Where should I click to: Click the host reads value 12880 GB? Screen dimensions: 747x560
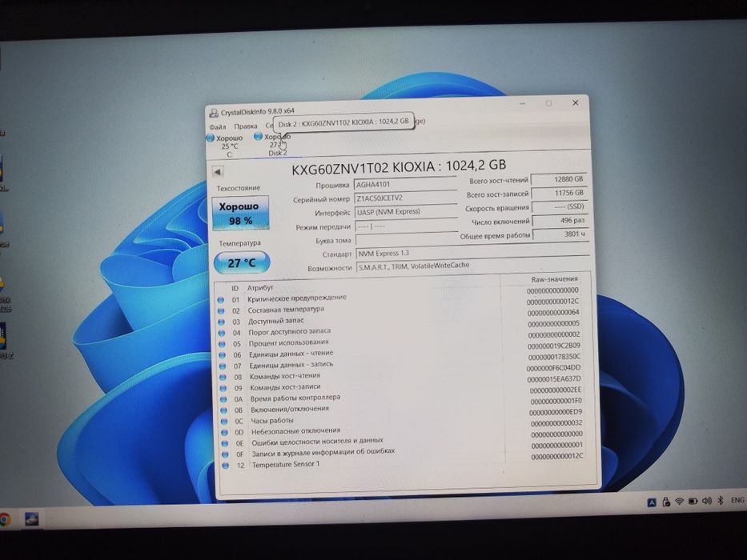558,179
